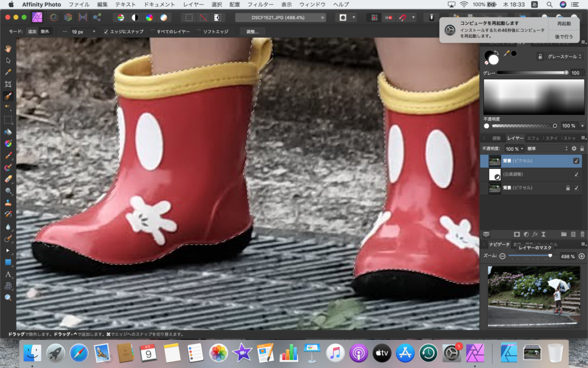The width and height of the screenshot is (588, 368).
Task: Click the Deselect toolbar icon
Action: pos(203,18)
